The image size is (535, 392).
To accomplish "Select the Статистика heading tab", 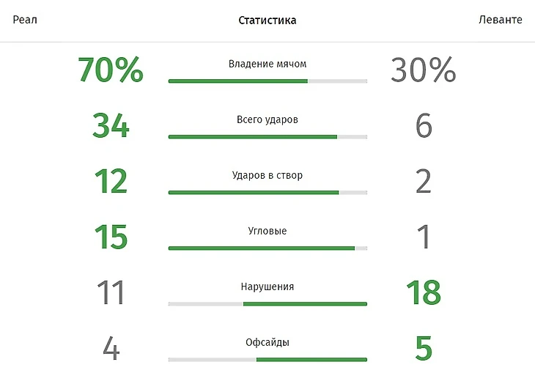I will tap(267, 21).
